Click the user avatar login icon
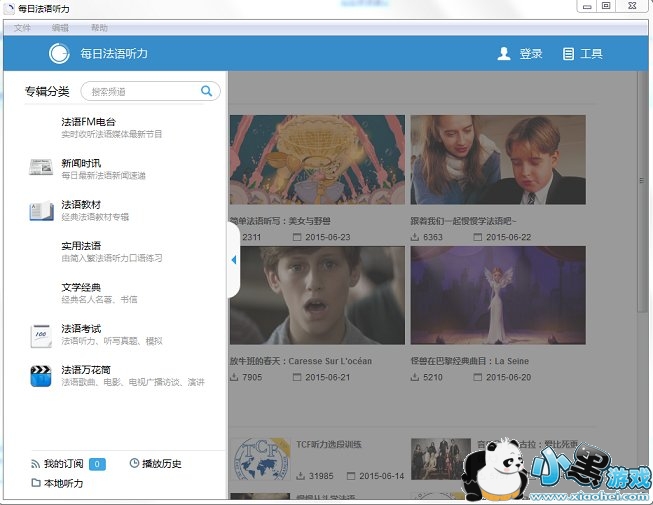This screenshot has width=653, height=505. [x=504, y=54]
